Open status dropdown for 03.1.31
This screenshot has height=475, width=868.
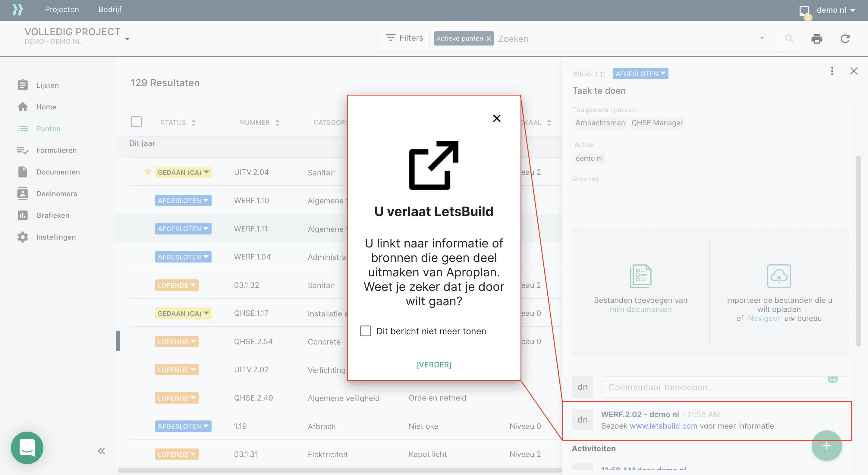click(x=177, y=455)
